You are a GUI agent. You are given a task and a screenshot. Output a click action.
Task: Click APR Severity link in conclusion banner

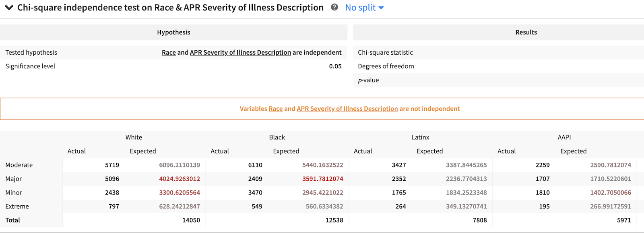347,109
